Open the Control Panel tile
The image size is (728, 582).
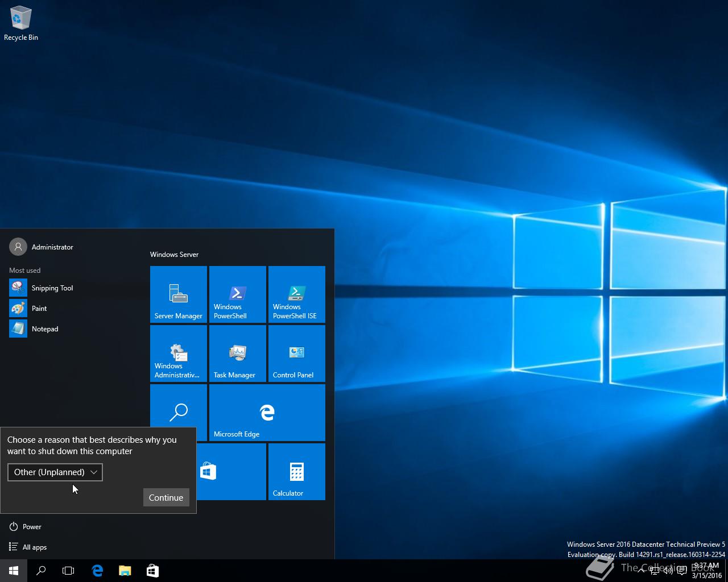tap(297, 354)
